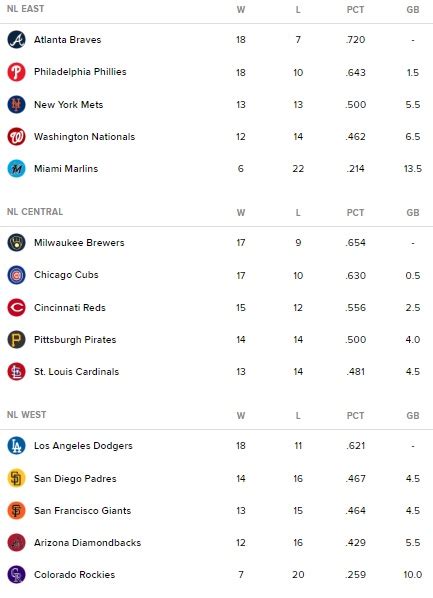Click the NL East division heading
Screen dimensions: 433x598
click(x=26, y=8)
